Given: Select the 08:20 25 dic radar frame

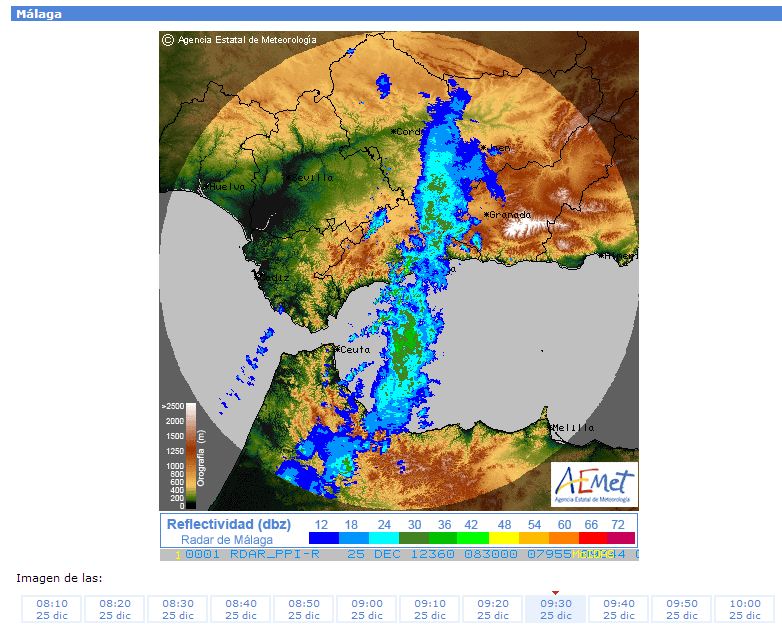Looking at the screenshot, I should 115,609.
